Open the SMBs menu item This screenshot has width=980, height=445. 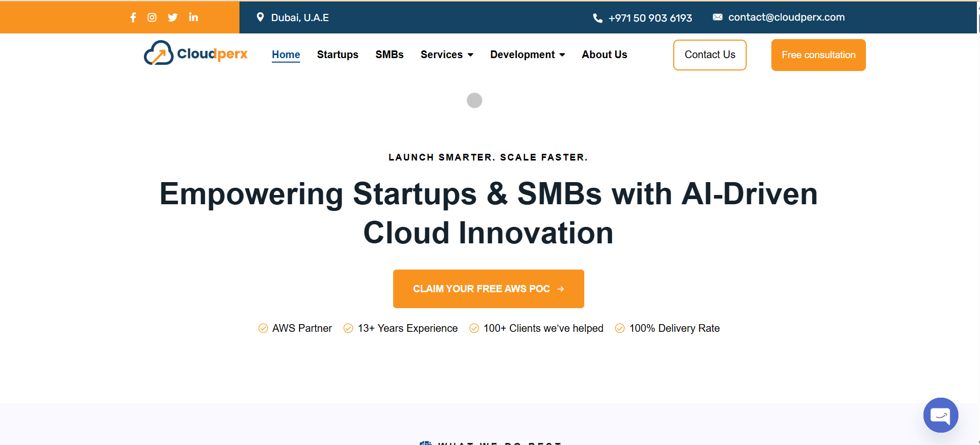390,55
